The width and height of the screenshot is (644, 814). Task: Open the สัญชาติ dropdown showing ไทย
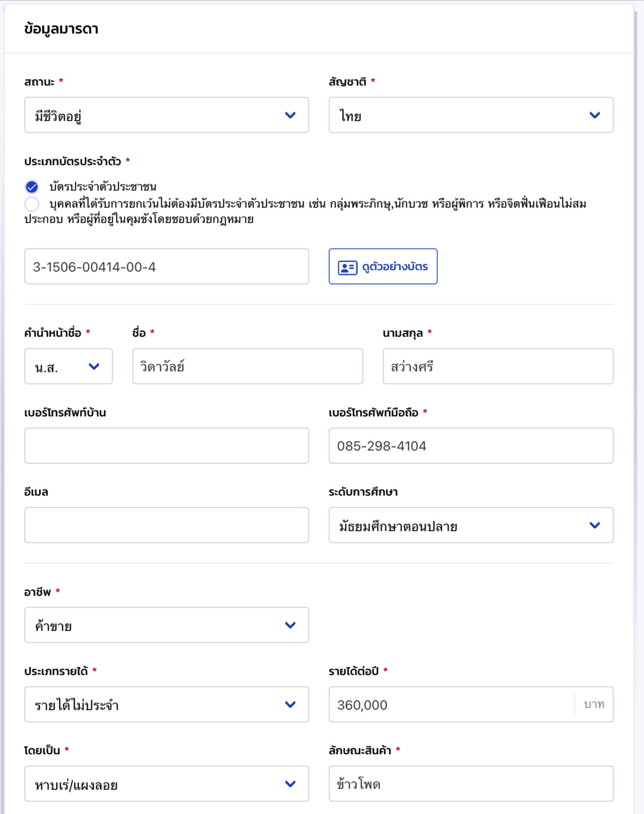[470, 115]
